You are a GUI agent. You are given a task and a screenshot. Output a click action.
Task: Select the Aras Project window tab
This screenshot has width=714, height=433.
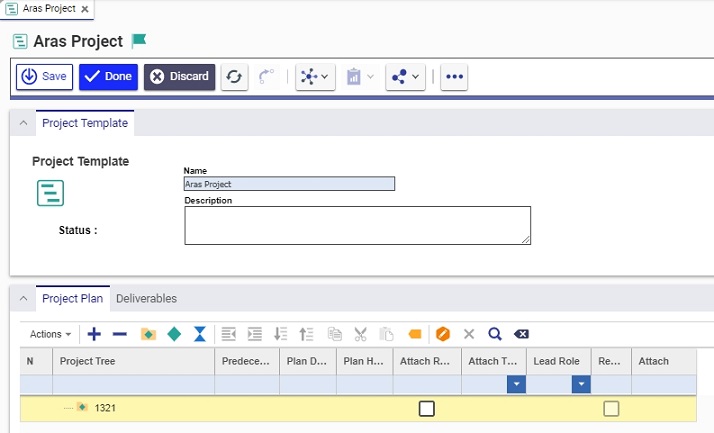click(47, 9)
